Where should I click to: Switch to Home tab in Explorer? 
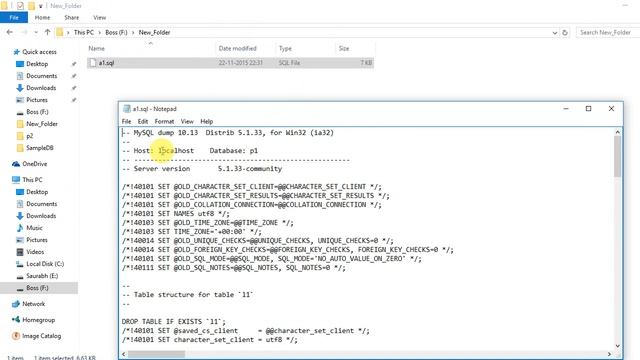(42, 18)
